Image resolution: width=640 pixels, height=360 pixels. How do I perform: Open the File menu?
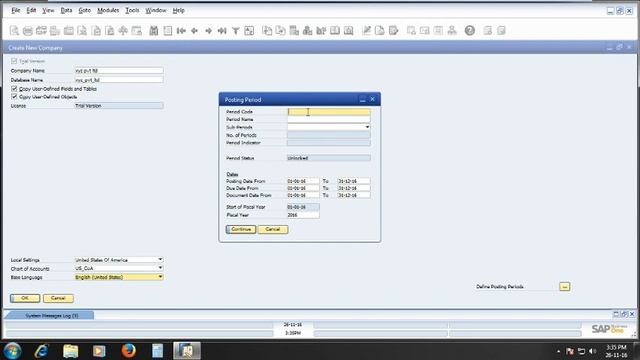click(x=16, y=10)
